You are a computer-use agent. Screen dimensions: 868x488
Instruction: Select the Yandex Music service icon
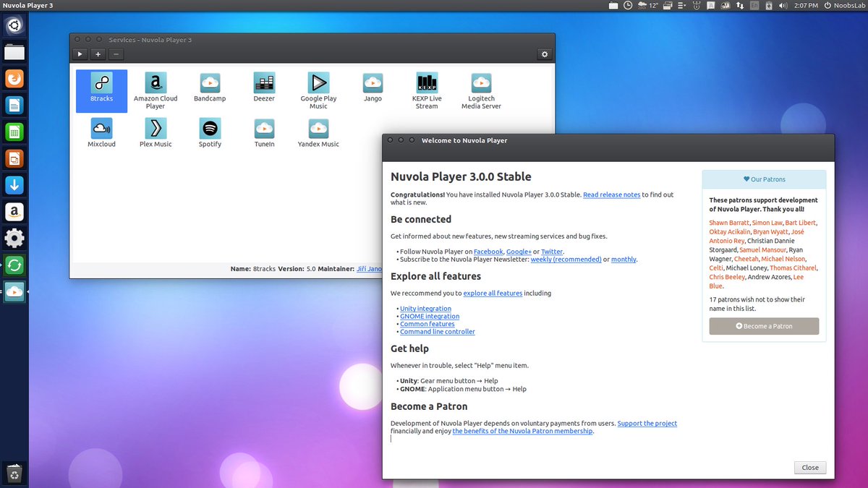(318, 133)
